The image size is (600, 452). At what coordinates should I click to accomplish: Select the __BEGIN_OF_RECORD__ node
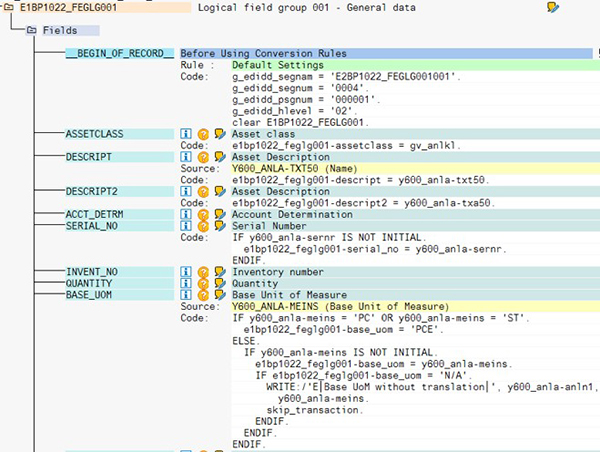click(x=119, y=53)
